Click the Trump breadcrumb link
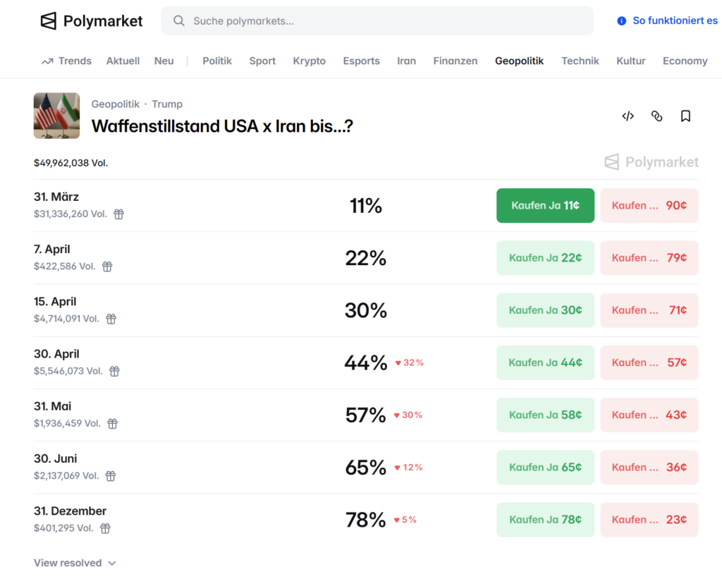Screen dimensions: 722x588 167,104
